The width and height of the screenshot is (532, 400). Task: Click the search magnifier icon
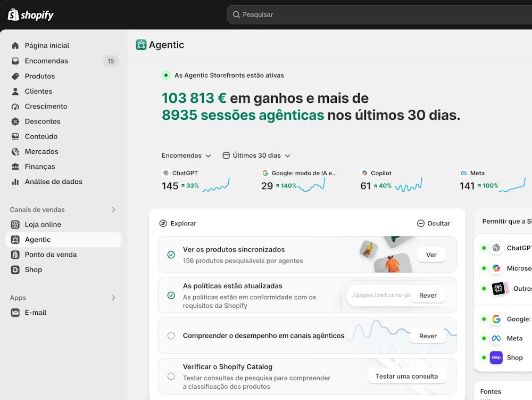point(236,14)
